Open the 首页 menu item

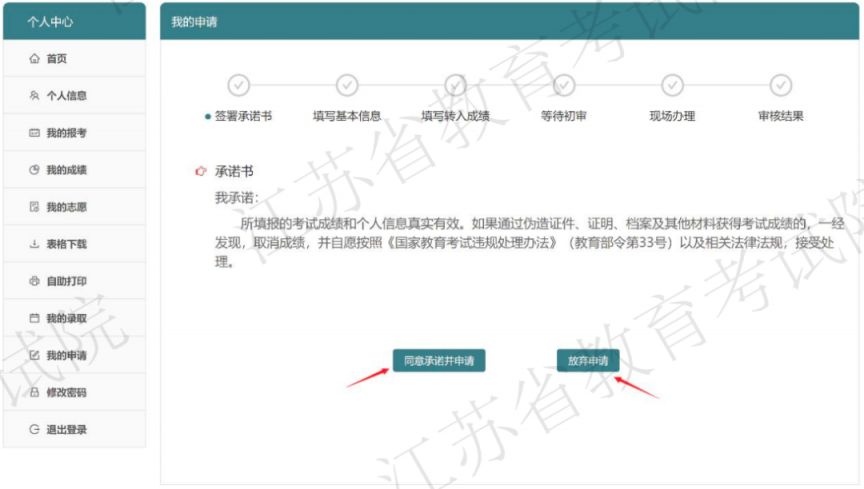pos(74,58)
